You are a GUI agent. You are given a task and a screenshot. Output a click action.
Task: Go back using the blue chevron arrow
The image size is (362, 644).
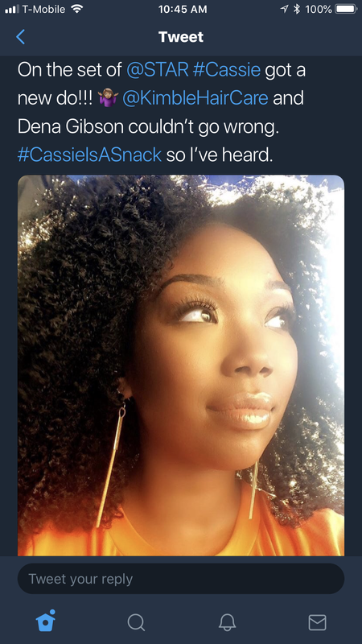click(x=20, y=37)
